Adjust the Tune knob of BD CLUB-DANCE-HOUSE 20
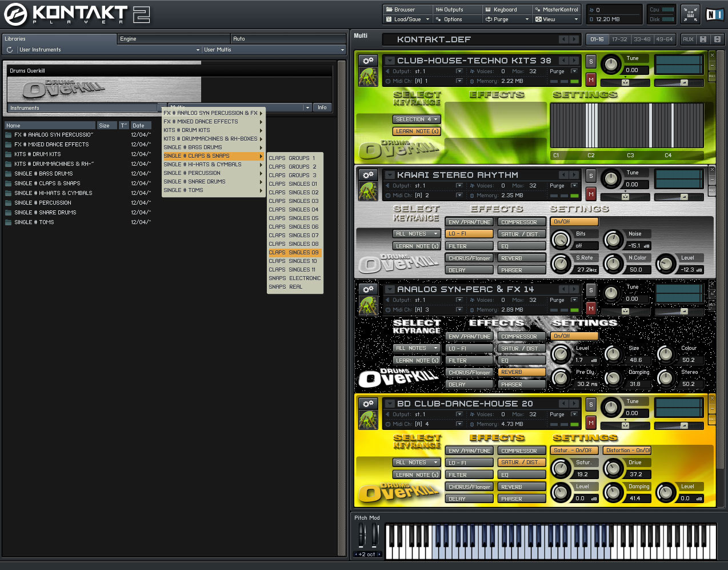 pos(611,407)
